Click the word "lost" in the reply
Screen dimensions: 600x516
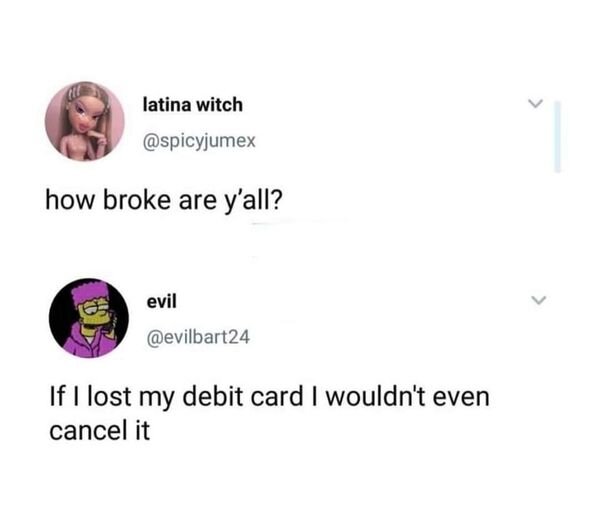click(110, 396)
